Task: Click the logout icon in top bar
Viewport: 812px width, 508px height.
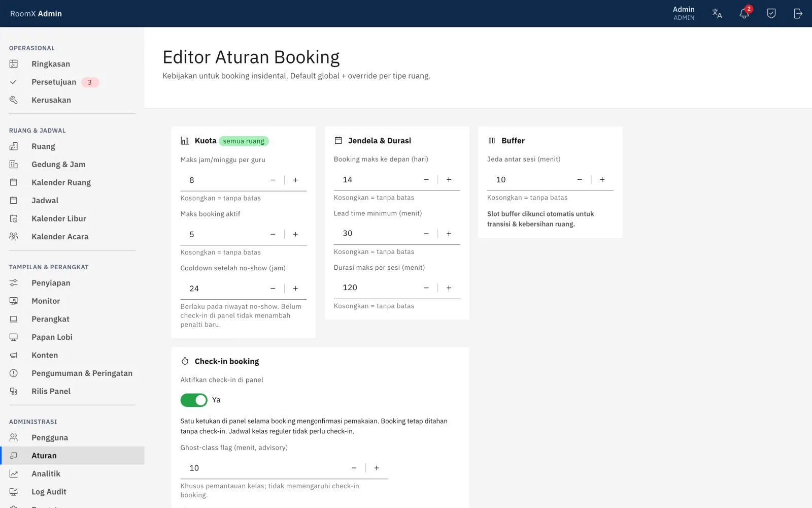Action: 798,14
